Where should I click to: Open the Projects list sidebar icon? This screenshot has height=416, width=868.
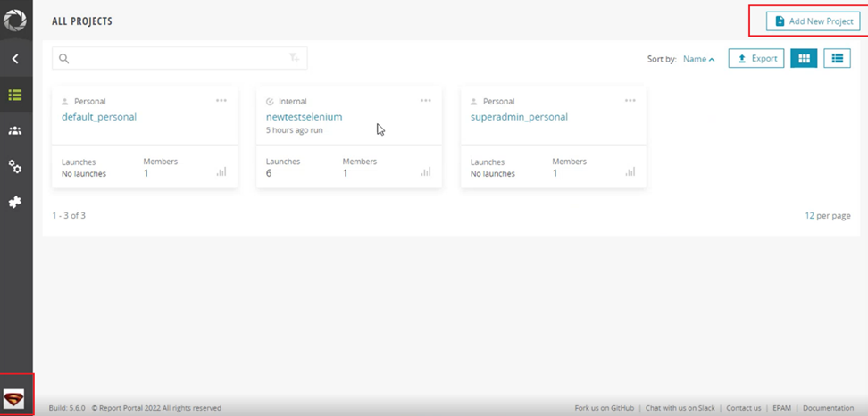click(15, 95)
